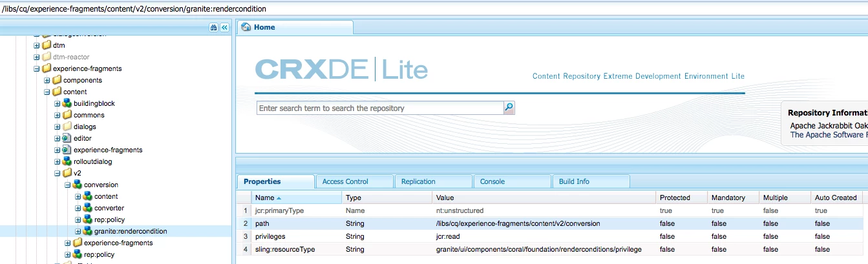The height and width of the screenshot is (264, 868).
Task: Select the content node under conversion
Action: click(106, 196)
